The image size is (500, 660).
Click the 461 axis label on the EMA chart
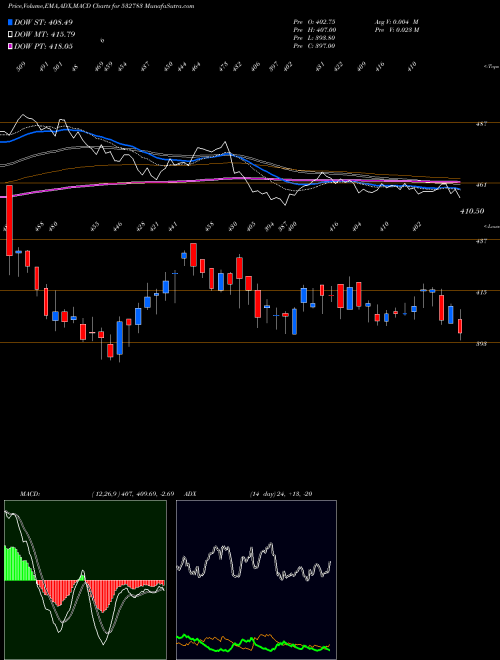481,184
